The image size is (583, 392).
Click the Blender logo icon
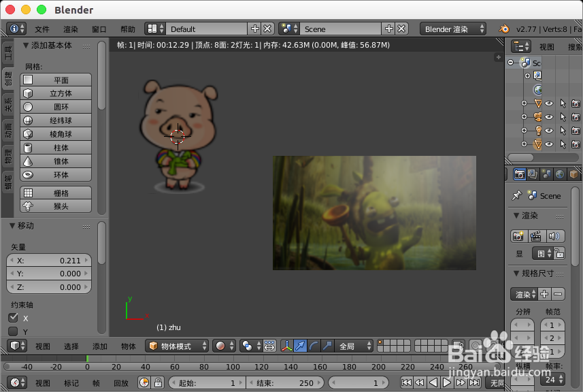pyautogui.click(x=504, y=29)
